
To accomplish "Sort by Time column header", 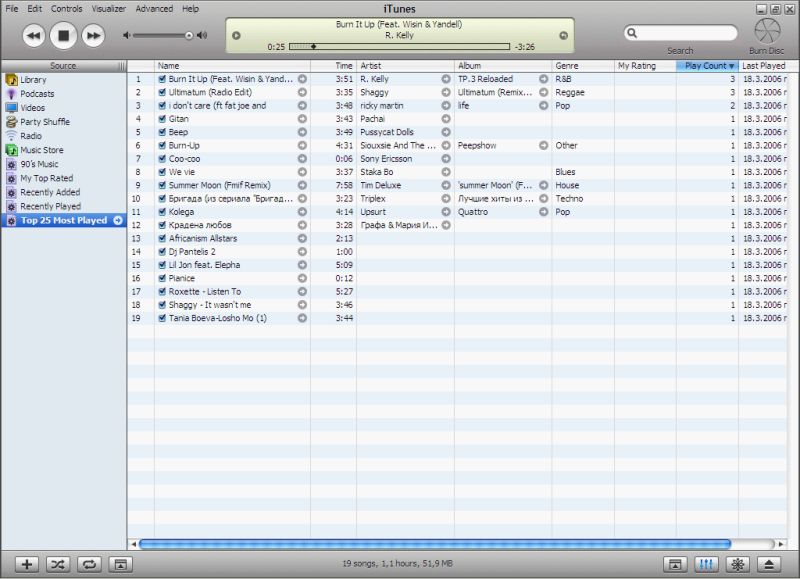I will tap(334, 66).
